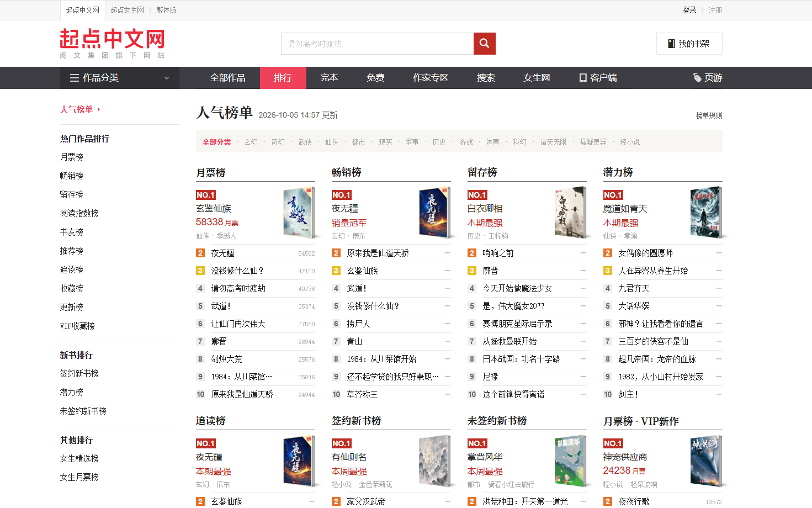Open the 免费 nav tab
The height and width of the screenshot is (508, 812).
click(375, 78)
